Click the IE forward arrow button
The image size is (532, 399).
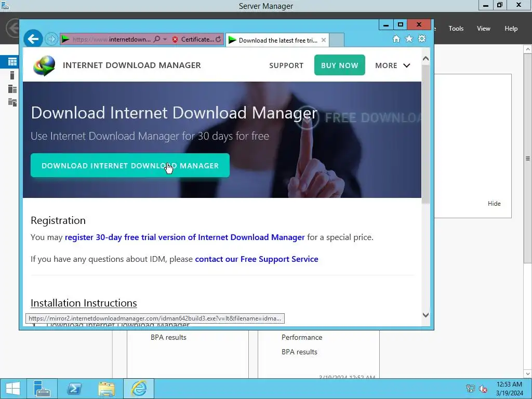pyautogui.click(x=51, y=39)
